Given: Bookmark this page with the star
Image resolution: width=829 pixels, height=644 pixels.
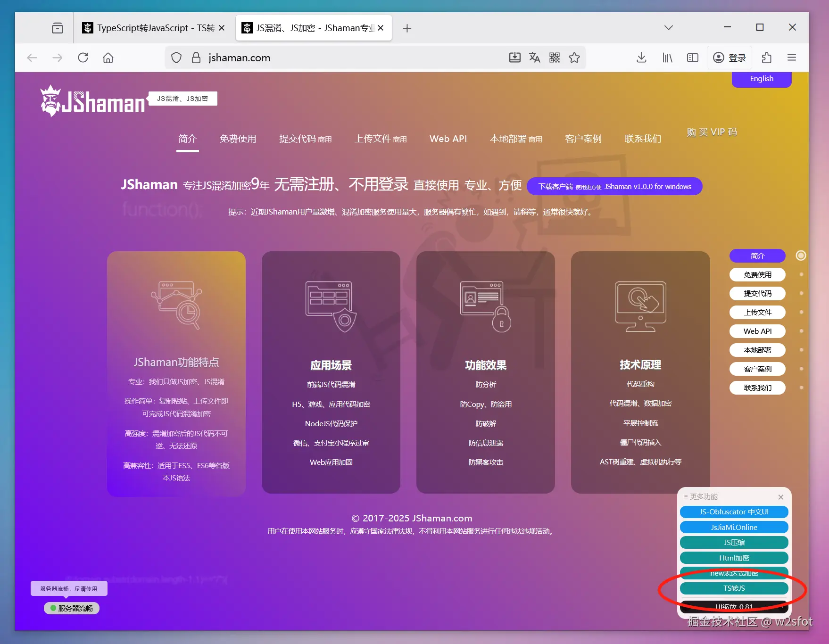Looking at the screenshot, I should [574, 58].
